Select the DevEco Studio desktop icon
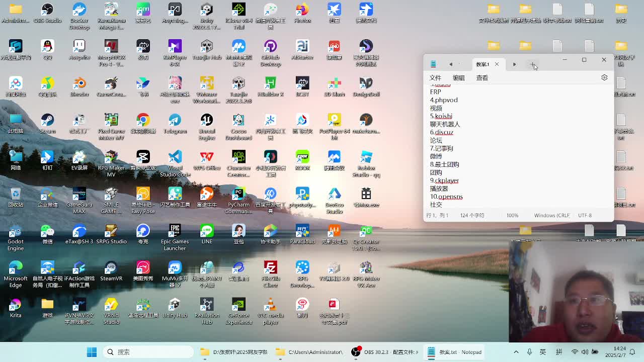The height and width of the screenshot is (362, 644). 334,201
